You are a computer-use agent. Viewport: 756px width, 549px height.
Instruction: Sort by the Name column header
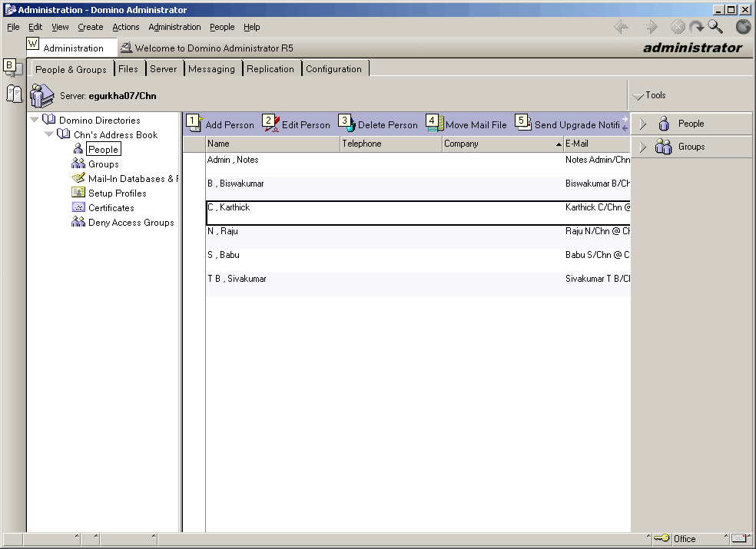[x=273, y=144]
